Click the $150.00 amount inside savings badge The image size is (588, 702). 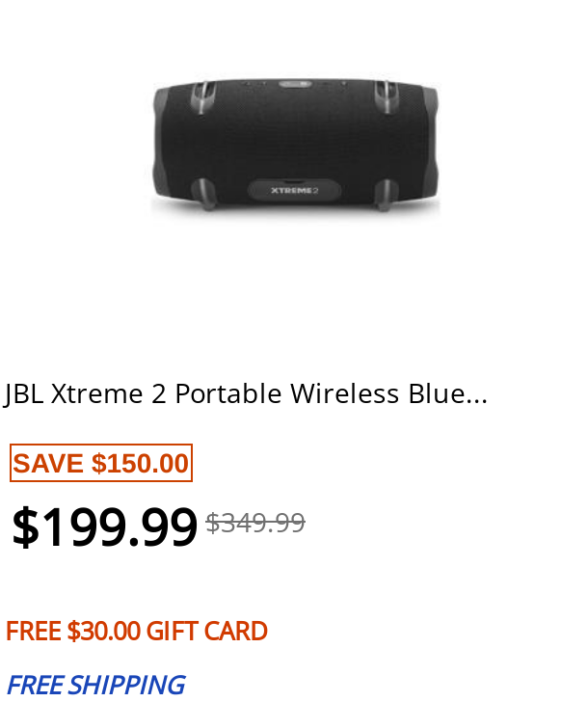[x=140, y=463]
